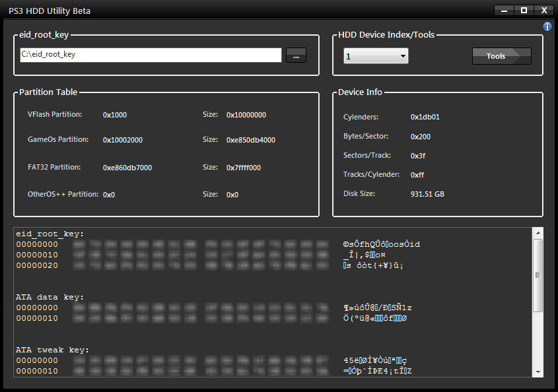The image size is (558, 392).
Task: Click the key output scrollbar thumb
Action: (538, 276)
